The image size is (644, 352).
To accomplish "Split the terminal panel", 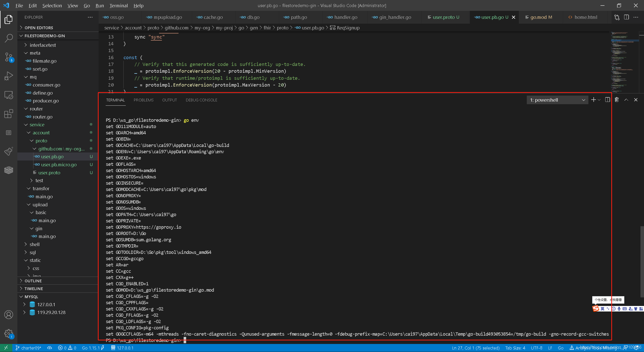I will pos(607,100).
